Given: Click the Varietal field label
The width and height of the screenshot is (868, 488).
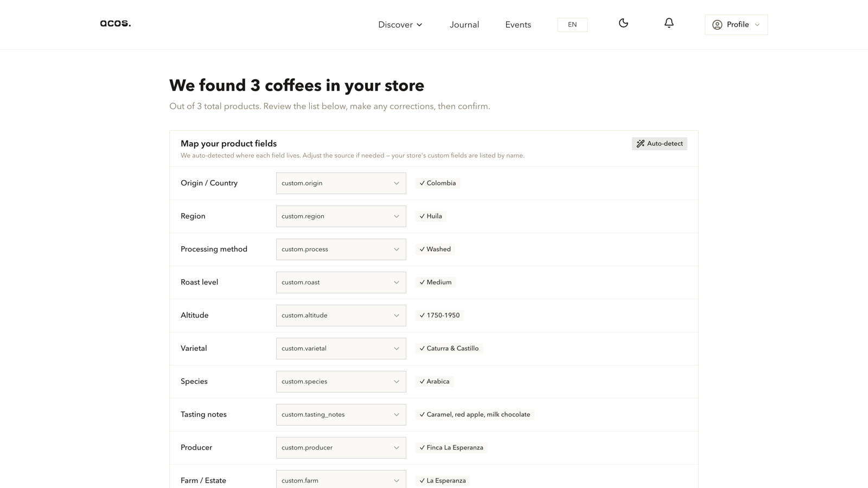Looking at the screenshot, I should tap(194, 349).
